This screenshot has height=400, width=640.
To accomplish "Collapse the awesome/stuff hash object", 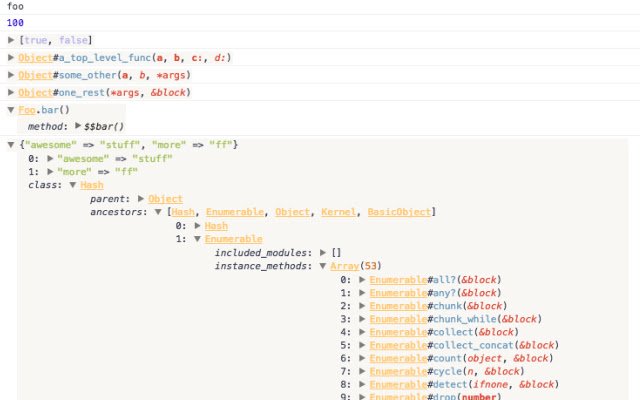I will pos(11,144).
